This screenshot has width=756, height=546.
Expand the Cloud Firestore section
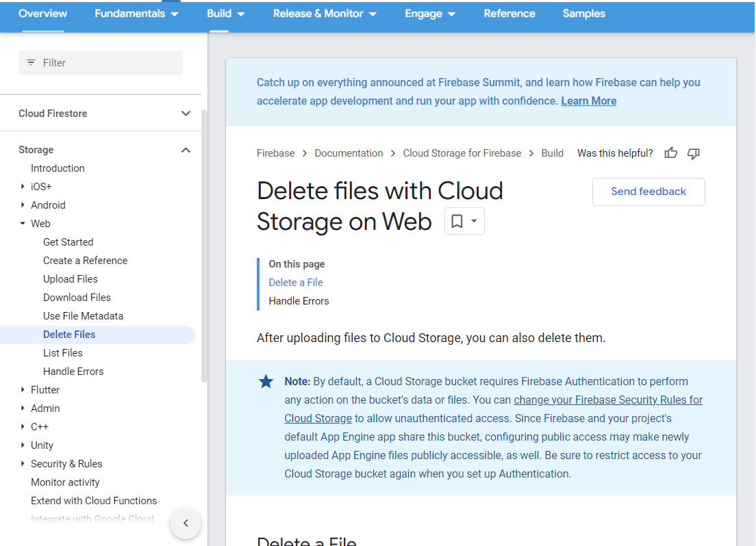tap(186, 114)
